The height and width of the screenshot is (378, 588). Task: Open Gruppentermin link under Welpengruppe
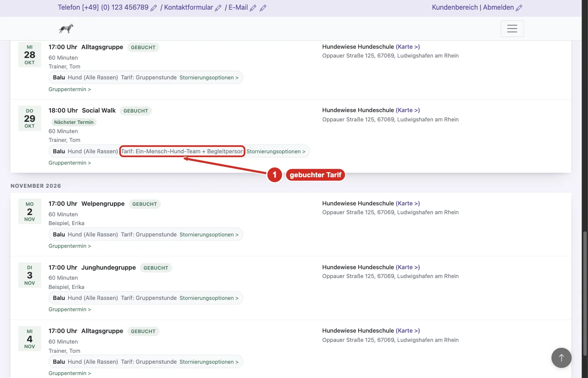point(70,246)
